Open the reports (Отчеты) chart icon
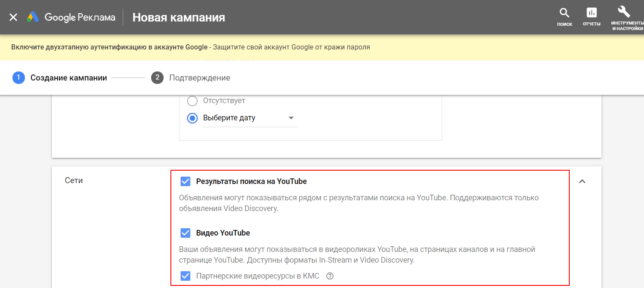The image size is (644, 288). [x=591, y=13]
